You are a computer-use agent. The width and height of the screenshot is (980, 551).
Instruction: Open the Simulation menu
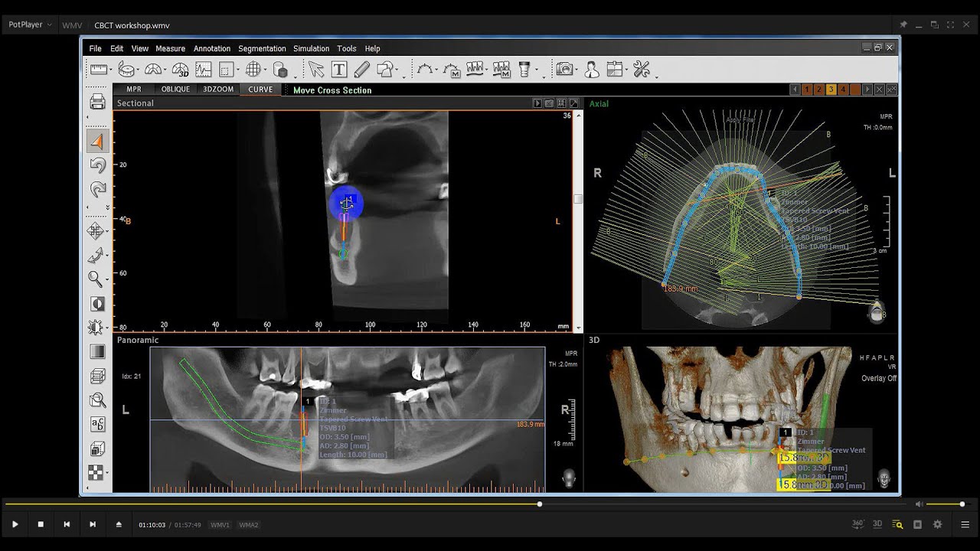(x=311, y=48)
